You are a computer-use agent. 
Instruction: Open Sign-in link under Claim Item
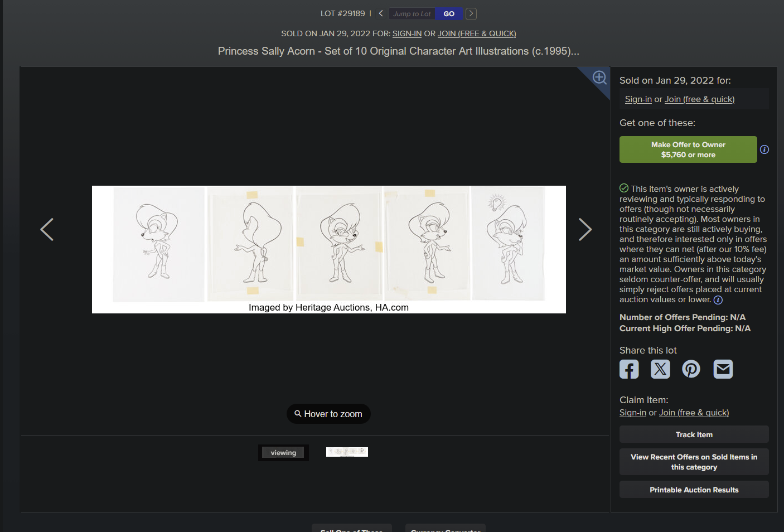coord(633,413)
